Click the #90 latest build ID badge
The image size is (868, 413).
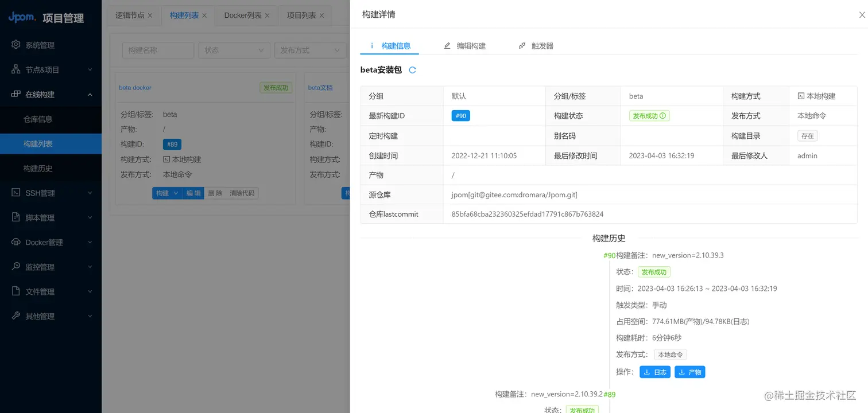click(461, 115)
